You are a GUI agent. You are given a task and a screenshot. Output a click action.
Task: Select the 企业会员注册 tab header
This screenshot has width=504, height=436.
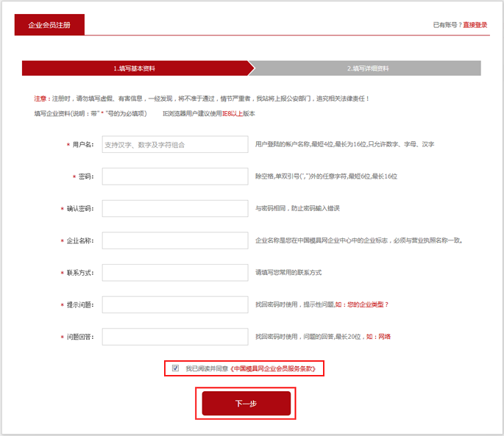coord(49,25)
